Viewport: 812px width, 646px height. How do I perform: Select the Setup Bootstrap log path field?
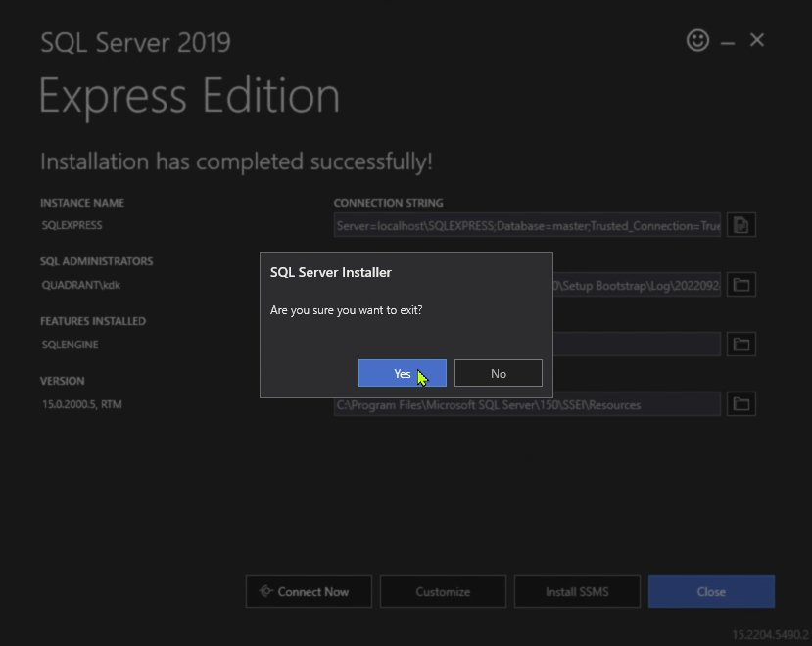(637, 284)
